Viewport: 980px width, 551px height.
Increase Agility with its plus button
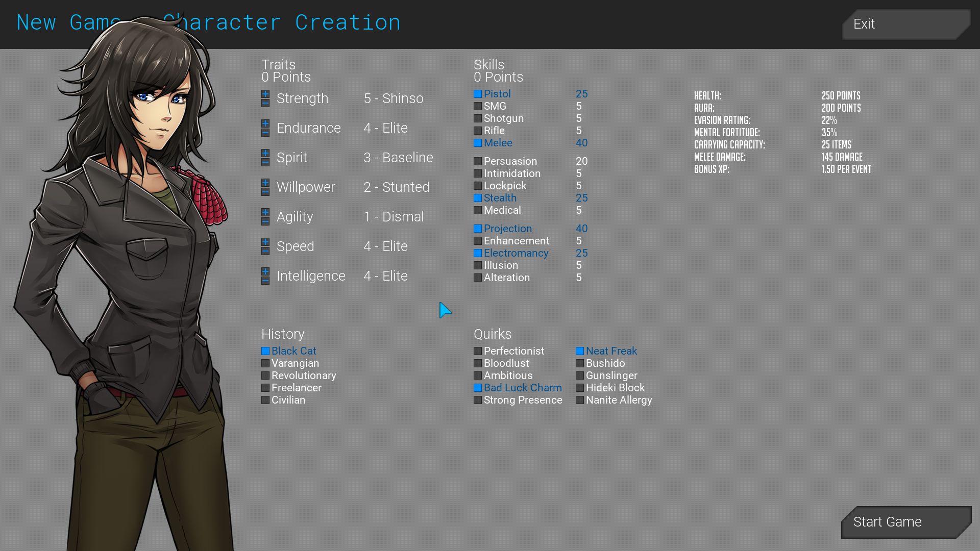[265, 213]
